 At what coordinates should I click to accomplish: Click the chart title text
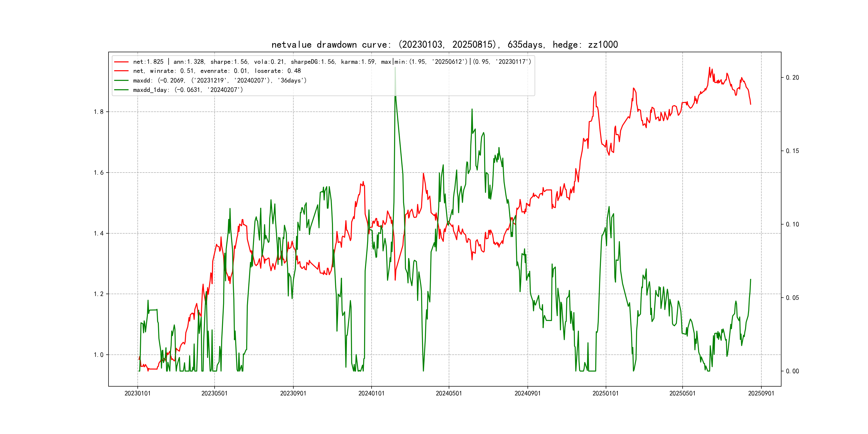pos(444,45)
